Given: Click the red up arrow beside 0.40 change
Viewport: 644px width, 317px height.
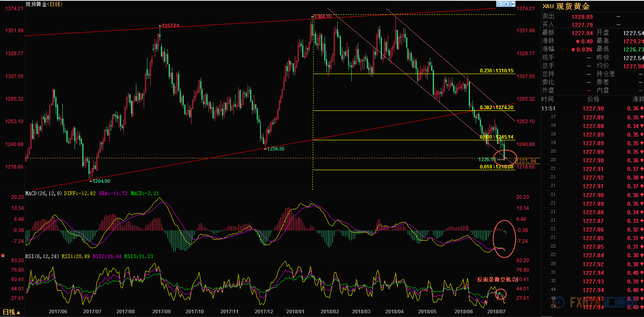Looking at the screenshot, I should (577, 41).
